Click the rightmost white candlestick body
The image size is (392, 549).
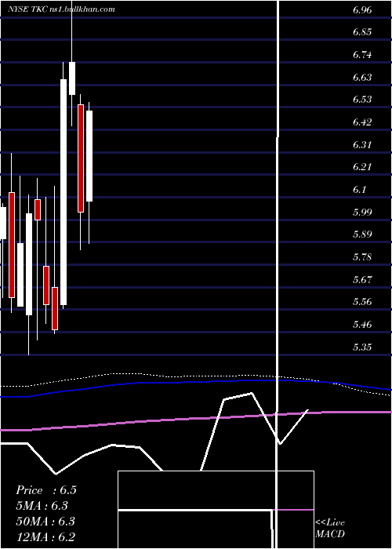click(x=89, y=156)
